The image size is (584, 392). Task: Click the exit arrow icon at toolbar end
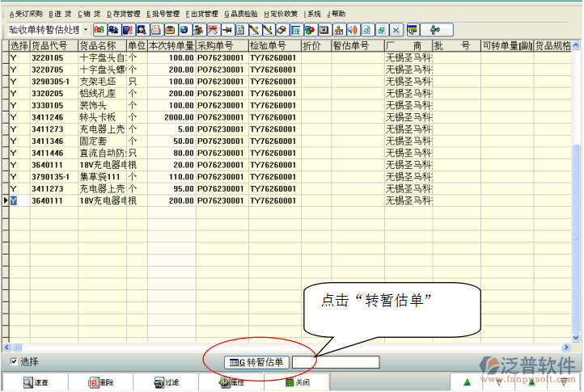coord(436,30)
